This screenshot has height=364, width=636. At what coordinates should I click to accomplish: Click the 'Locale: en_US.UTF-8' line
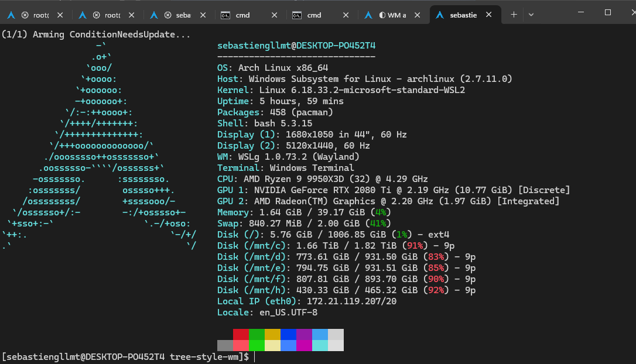(267, 312)
